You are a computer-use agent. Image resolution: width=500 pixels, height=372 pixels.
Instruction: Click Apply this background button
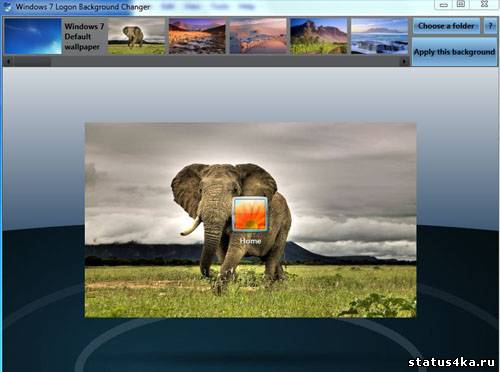(x=454, y=52)
